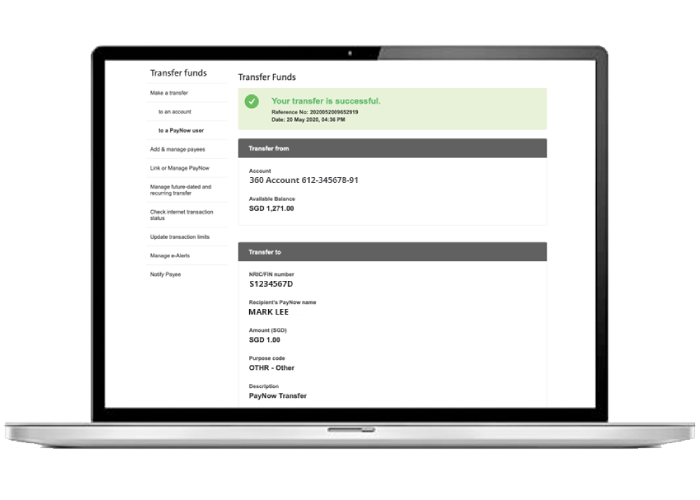Open Notify Payee link
The width and height of the screenshot is (700, 500).
[166, 274]
